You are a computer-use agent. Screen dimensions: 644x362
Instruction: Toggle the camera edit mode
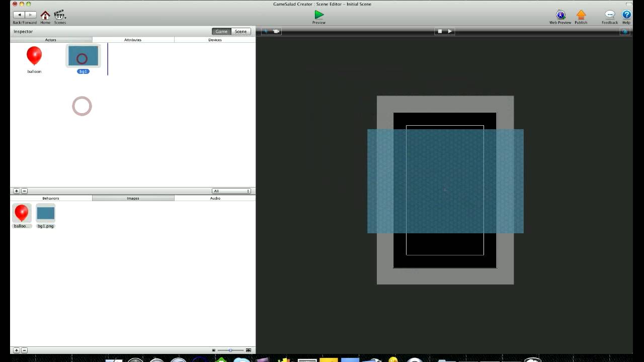276,31
